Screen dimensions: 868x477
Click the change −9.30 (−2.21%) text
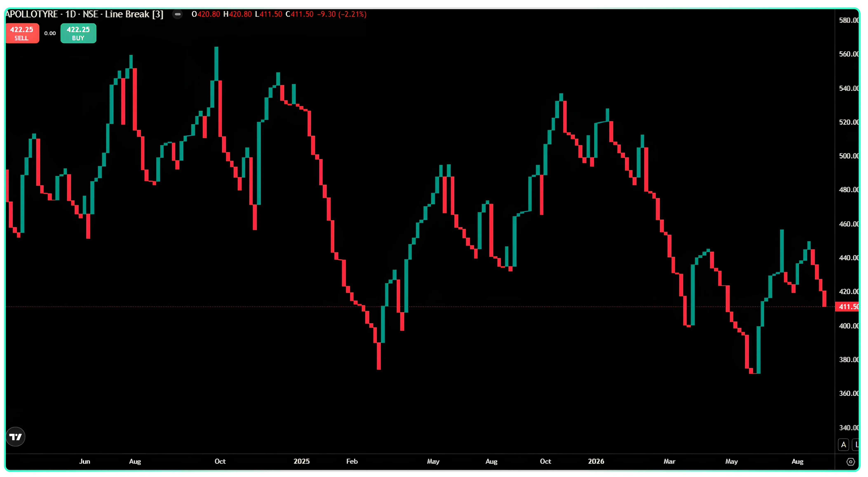coord(342,14)
